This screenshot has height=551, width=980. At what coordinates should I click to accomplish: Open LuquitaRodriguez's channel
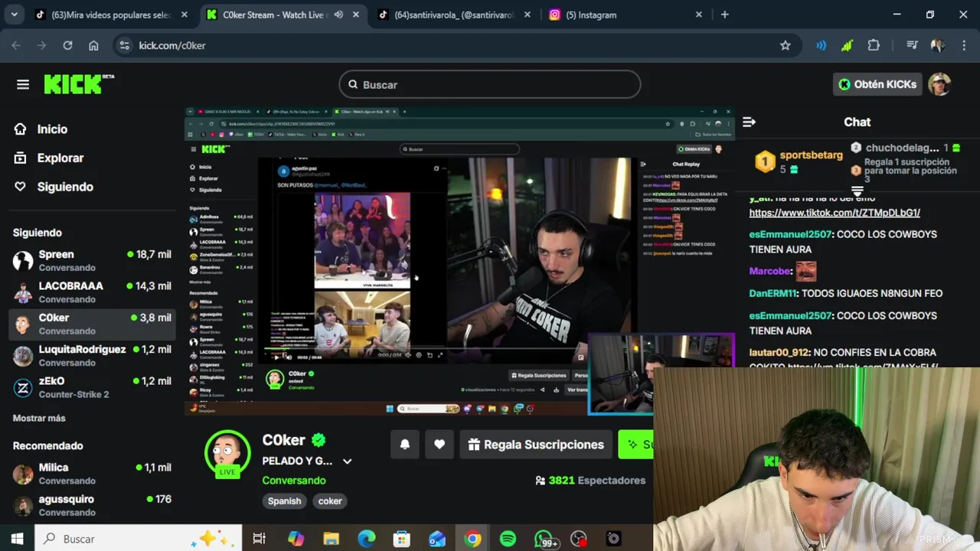[92, 356]
